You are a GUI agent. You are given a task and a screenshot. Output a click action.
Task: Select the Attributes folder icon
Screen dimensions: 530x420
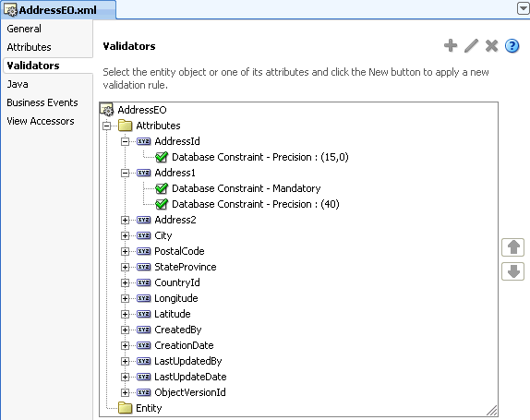coord(125,126)
